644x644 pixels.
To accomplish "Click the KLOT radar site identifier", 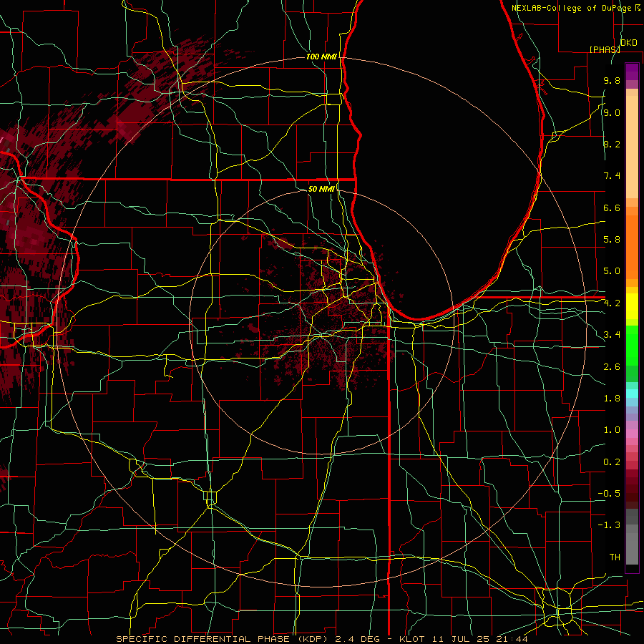I will coord(413,639).
